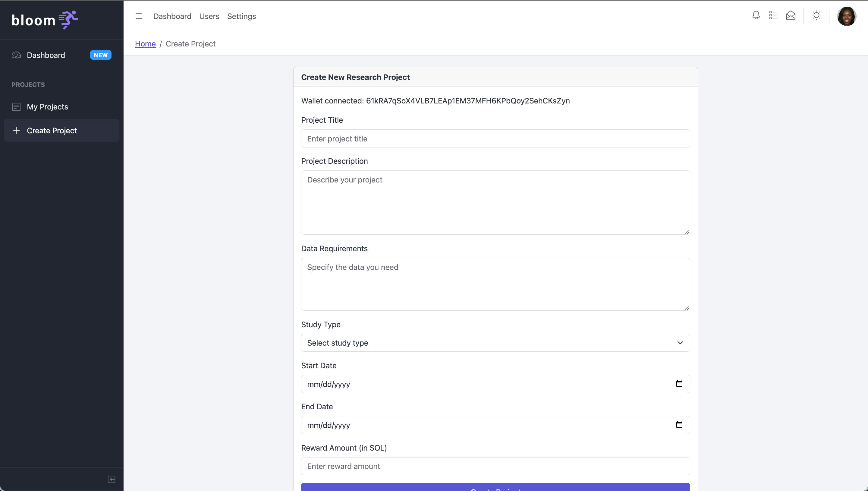Open the envelope messages icon

791,15
